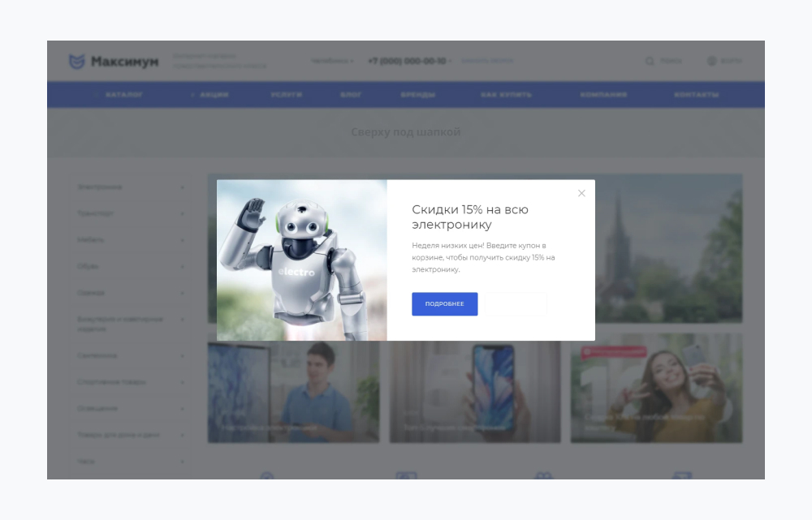Expand the phone number dropdown arrow
This screenshot has height=520, width=812.
(451, 62)
